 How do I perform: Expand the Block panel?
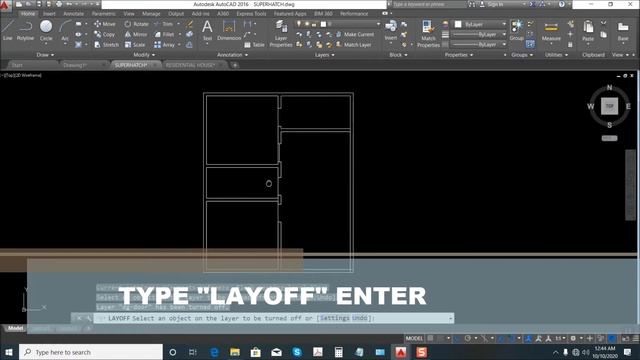point(398,55)
